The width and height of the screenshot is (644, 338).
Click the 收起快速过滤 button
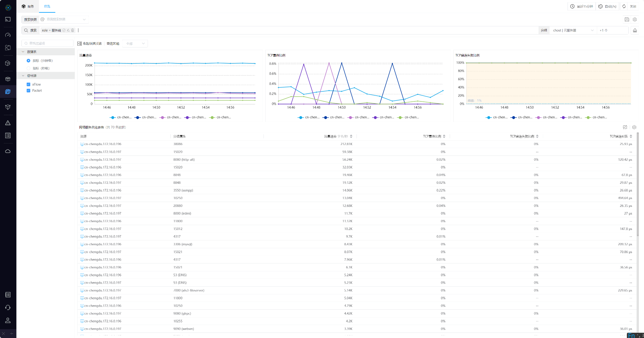tap(89, 44)
